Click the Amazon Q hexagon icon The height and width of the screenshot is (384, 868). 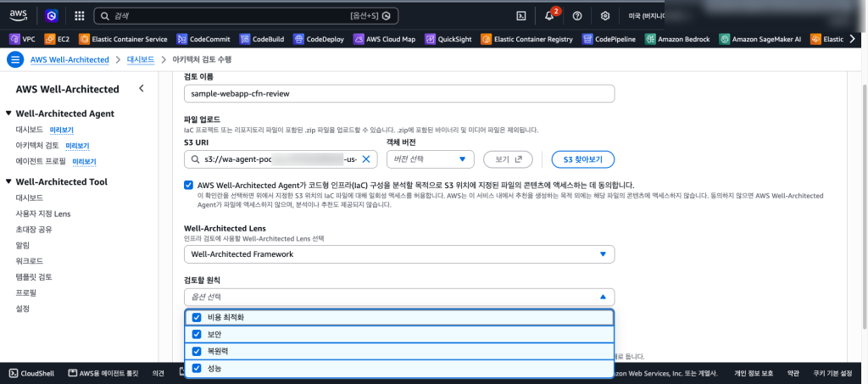coord(52,16)
